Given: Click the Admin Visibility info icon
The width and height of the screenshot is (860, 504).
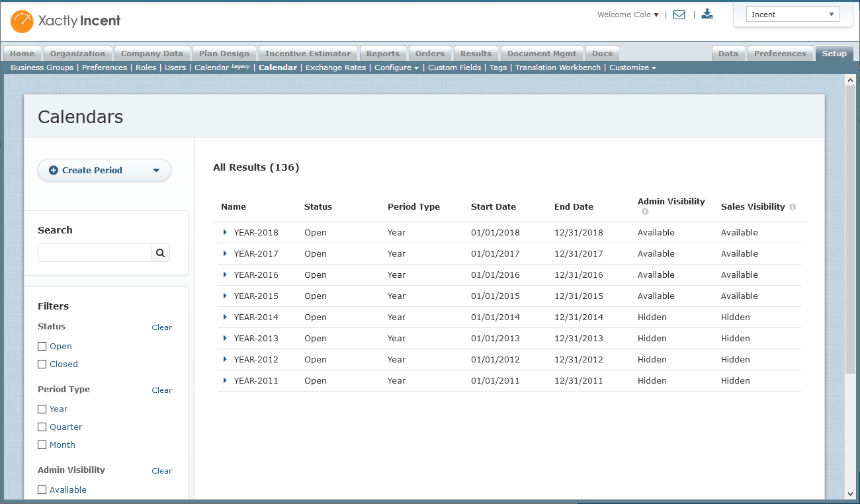Looking at the screenshot, I should tap(645, 212).
